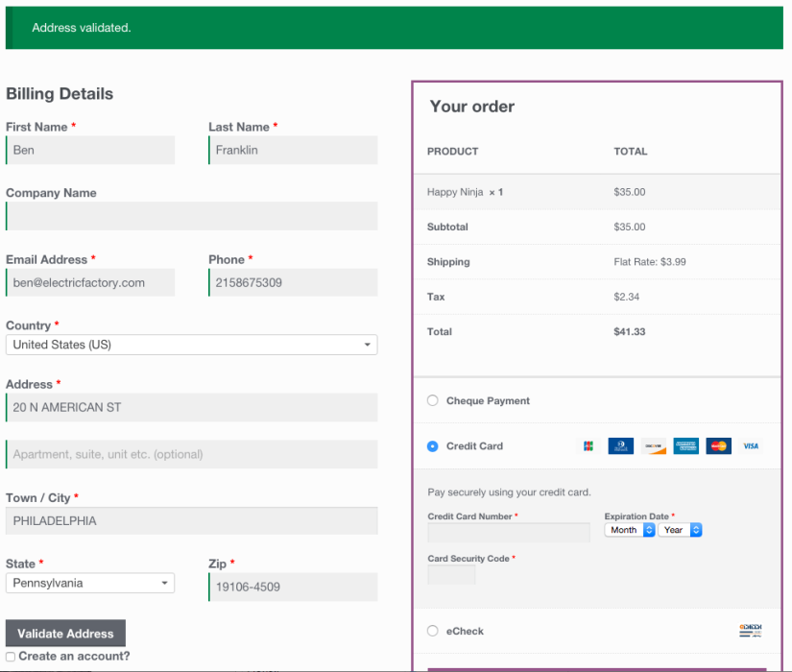Click the Card Security Code field
The width and height of the screenshot is (792, 672).
coord(450,573)
